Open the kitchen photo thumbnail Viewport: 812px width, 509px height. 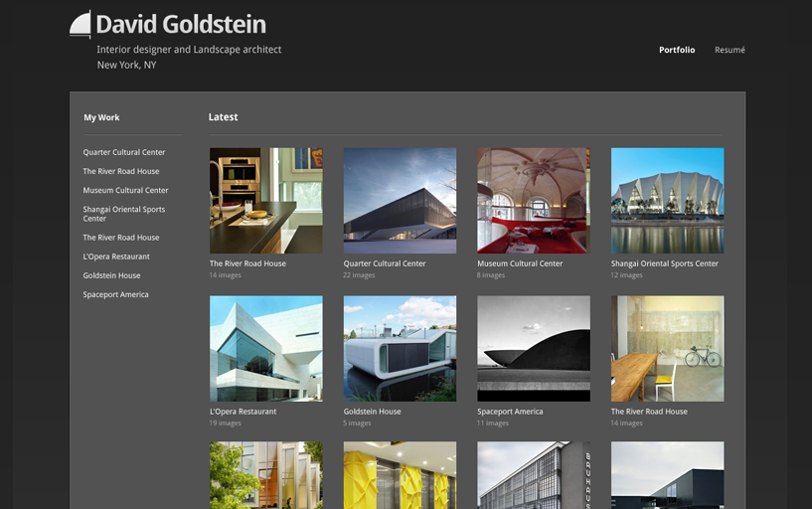point(266,201)
